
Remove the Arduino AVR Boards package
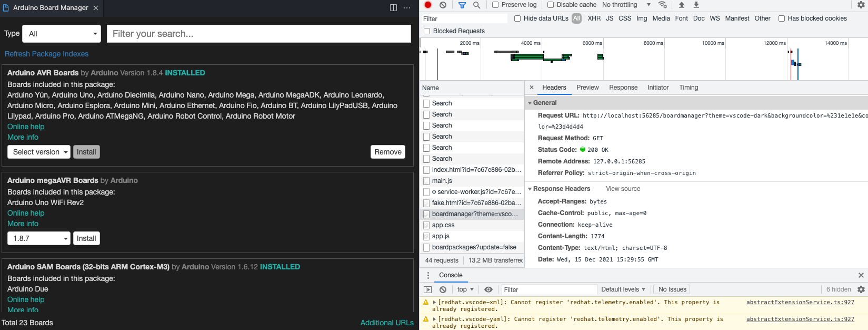[388, 152]
